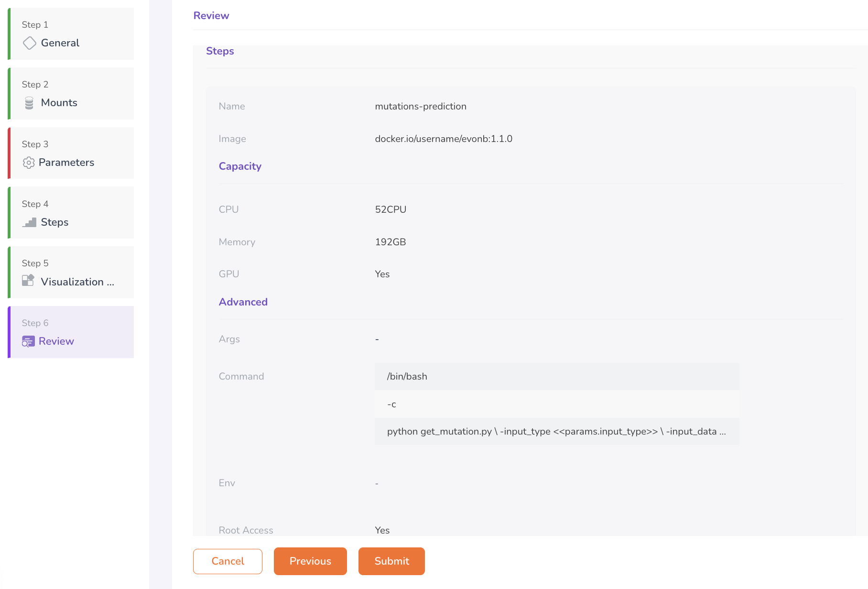Image resolution: width=868 pixels, height=589 pixels.
Task: Click the Mounts database icon
Action: tap(29, 103)
